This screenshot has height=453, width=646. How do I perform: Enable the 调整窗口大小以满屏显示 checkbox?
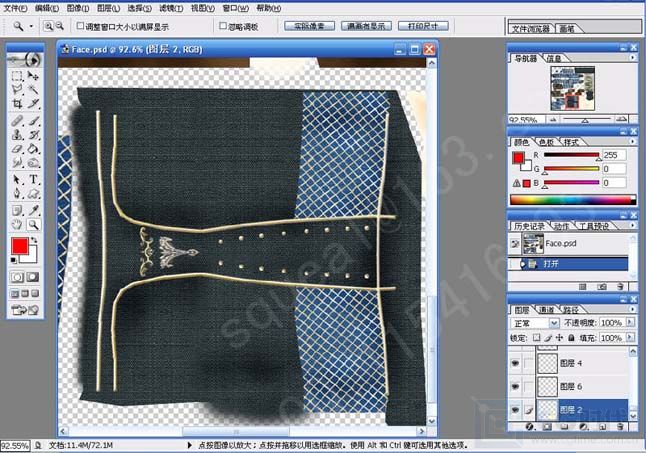[x=79, y=25]
